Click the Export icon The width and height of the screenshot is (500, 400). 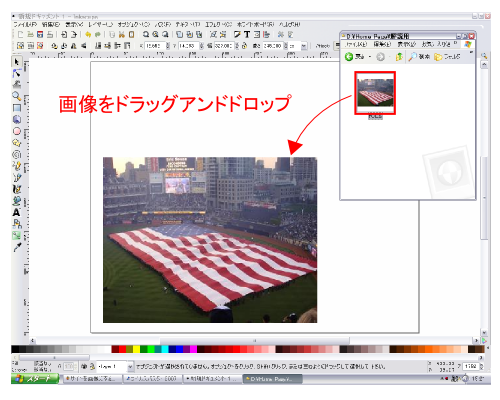point(74,34)
